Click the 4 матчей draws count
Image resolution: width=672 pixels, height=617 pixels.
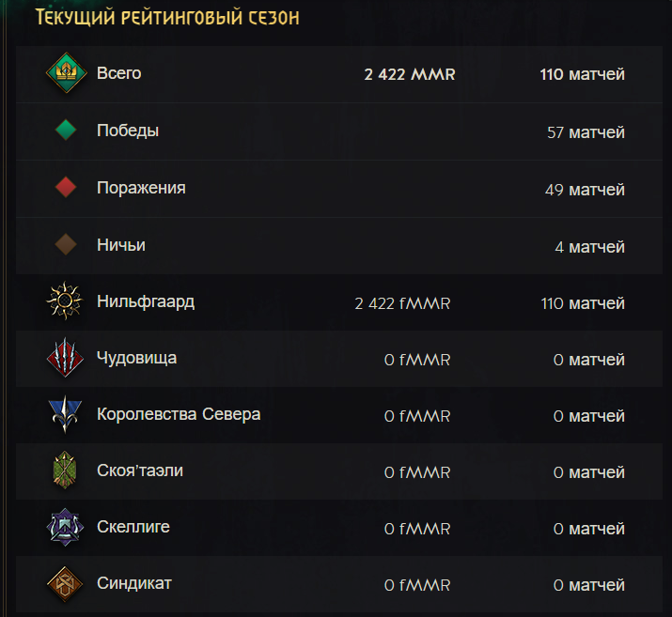click(x=590, y=247)
